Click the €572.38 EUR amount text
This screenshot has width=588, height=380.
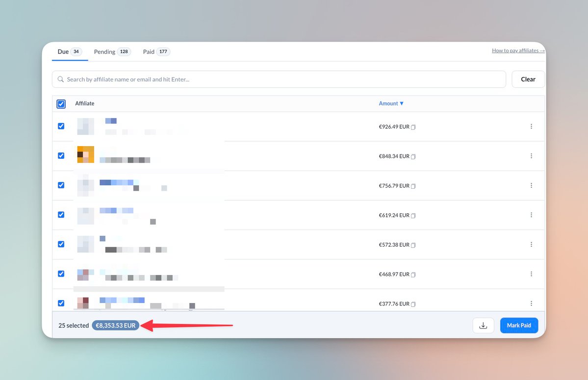coord(394,245)
